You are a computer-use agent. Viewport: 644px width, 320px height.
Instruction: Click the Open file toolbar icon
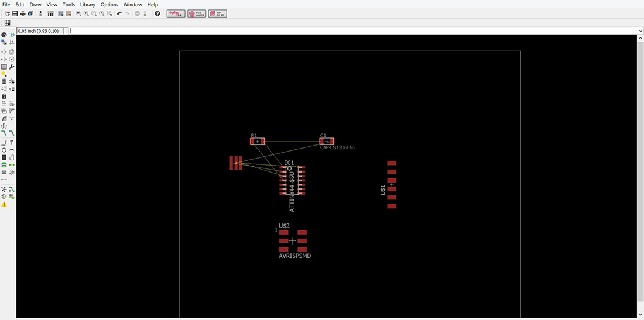pos(8,13)
